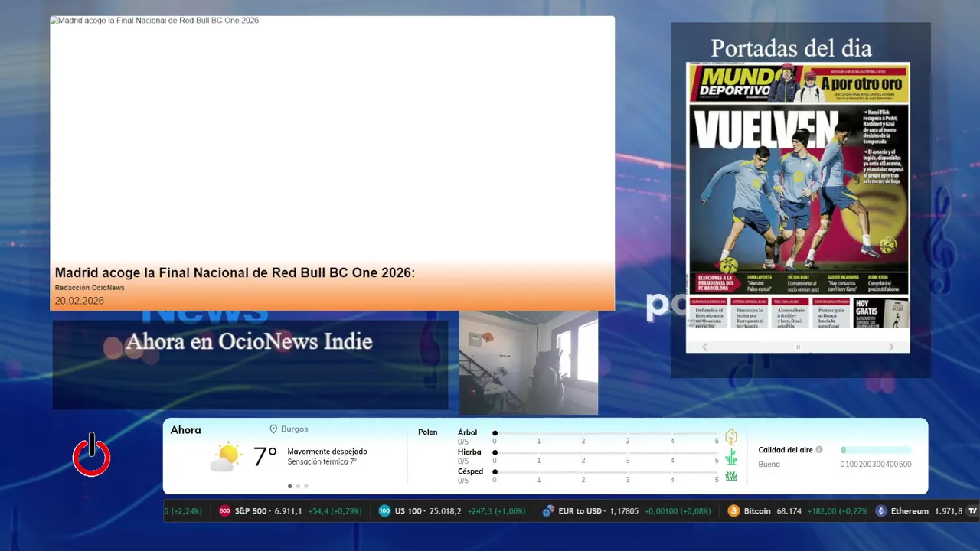980x551 pixels.
Task: Click the S&P 500 ticker logo
Action: 225,511
